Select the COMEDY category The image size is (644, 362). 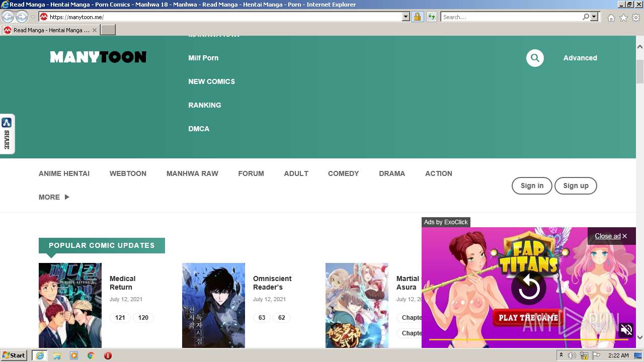tap(343, 173)
